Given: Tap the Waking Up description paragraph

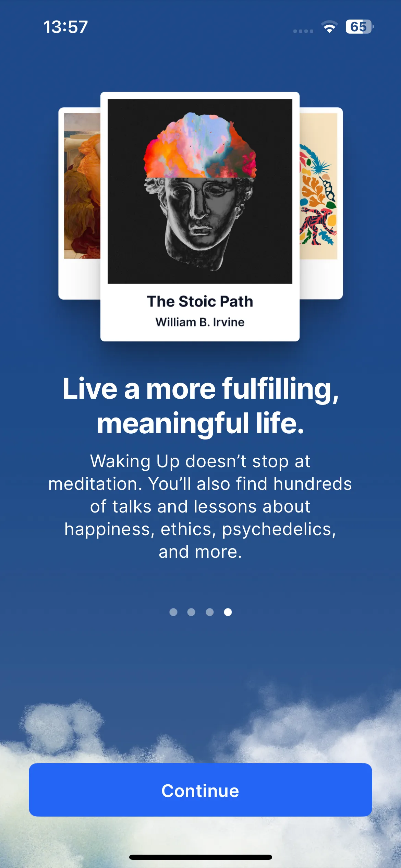Looking at the screenshot, I should point(200,506).
